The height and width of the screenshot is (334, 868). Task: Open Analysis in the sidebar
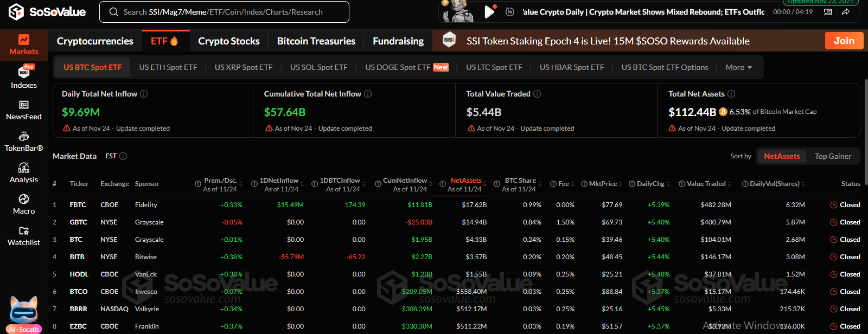(x=24, y=173)
